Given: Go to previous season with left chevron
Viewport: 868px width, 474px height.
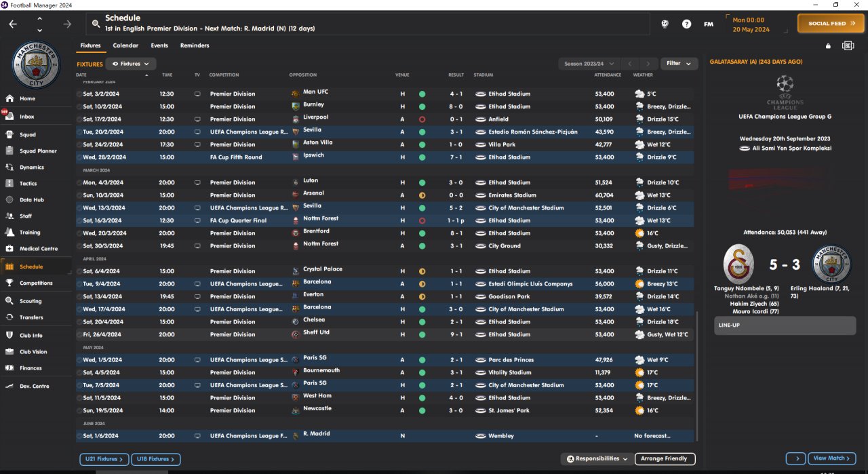Looking at the screenshot, I should click(630, 64).
